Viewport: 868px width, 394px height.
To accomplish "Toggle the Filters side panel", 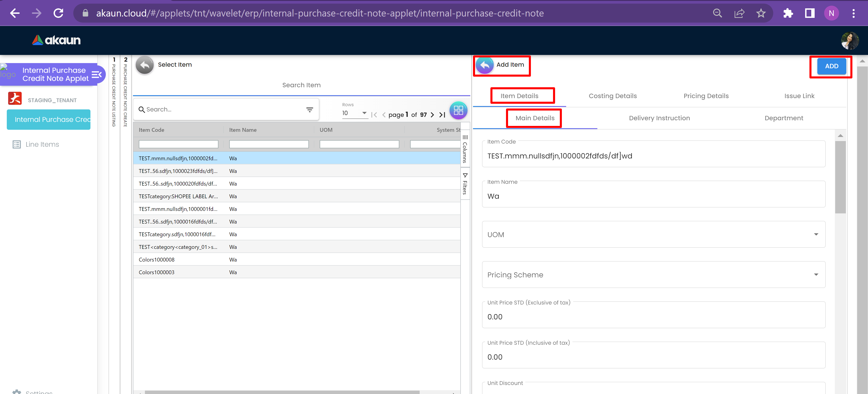I will [465, 184].
